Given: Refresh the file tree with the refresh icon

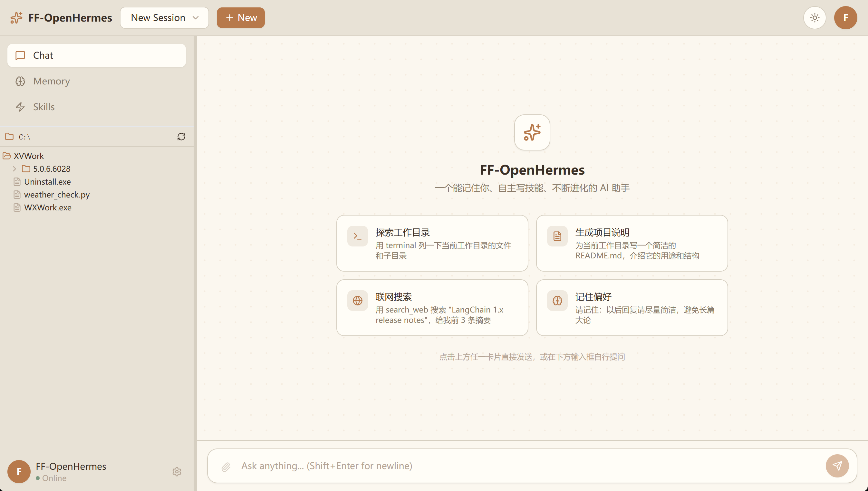Looking at the screenshot, I should coord(181,137).
